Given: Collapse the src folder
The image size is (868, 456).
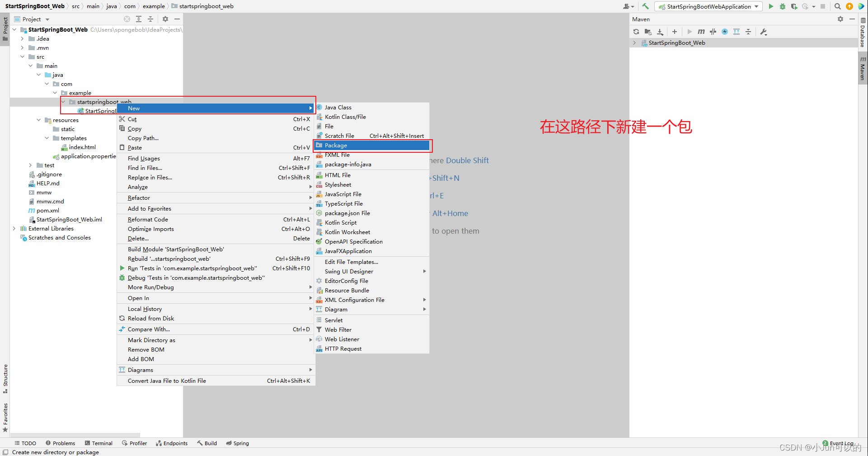Looking at the screenshot, I should click(22, 57).
